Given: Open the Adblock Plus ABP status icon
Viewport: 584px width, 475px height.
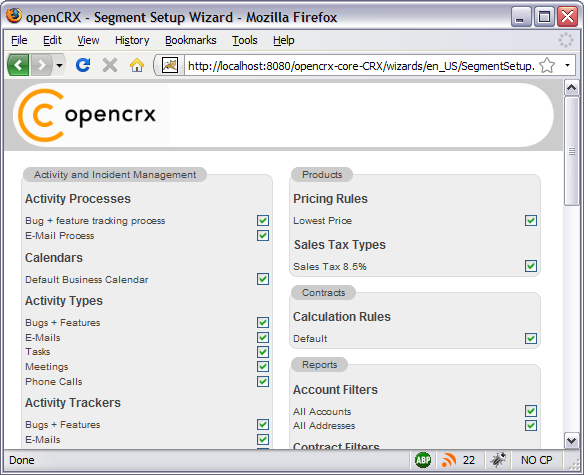Looking at the screenshot, I should pos(423,460).
